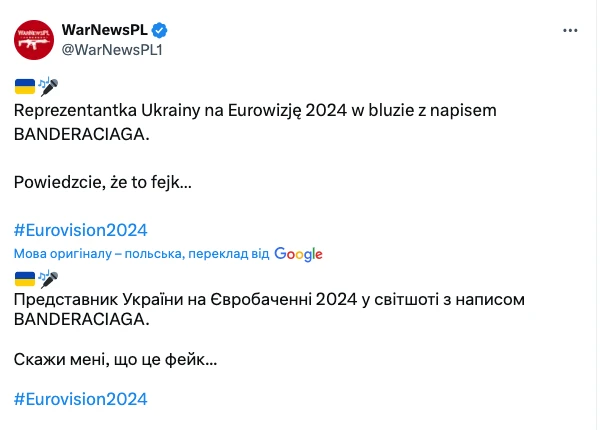Image resolution: width=609 pixels, height=430 pixels.
Task: Click the Ukrainian flag emoji in the original post
Action: coord(25,86)
